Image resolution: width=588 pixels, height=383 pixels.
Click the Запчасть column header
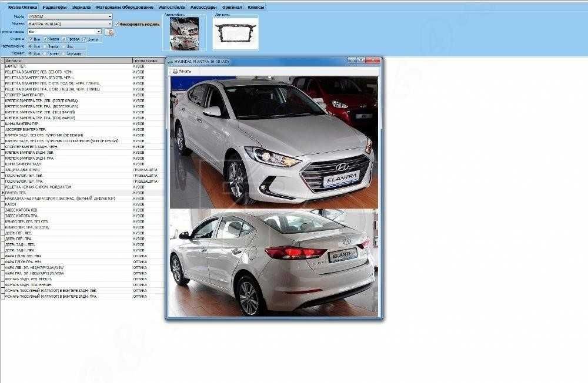coord(68,61)
